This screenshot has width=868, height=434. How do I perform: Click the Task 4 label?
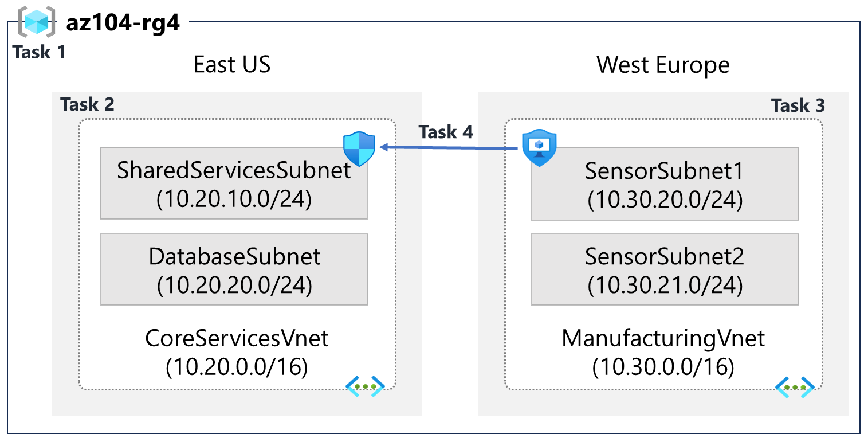pyautogui.click(x=446, y=132)
